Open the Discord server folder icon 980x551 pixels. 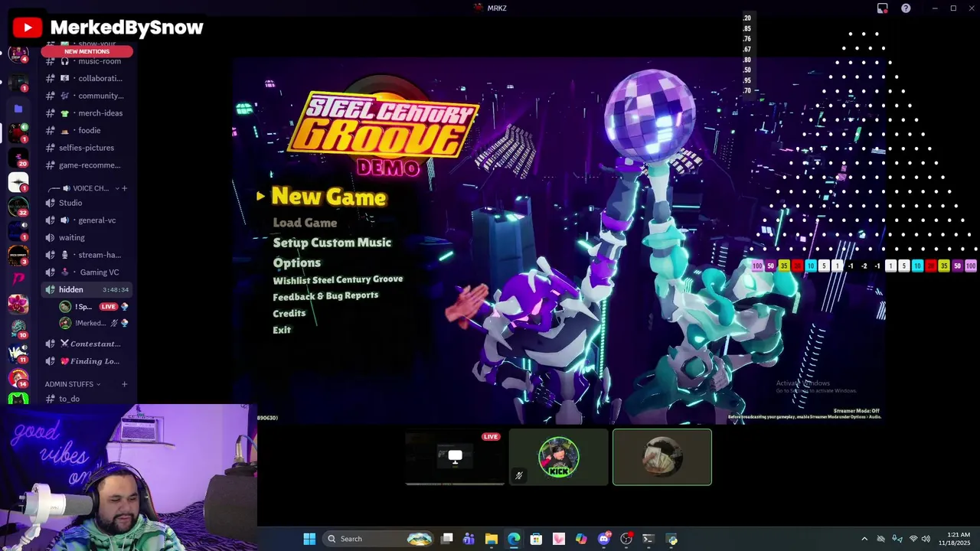point(18,109)
